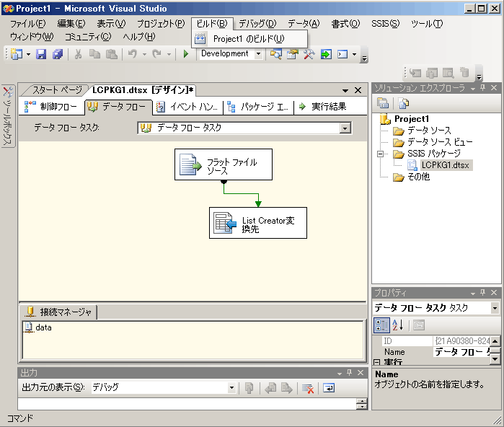
Task: Click the command window toolbar icon
Action: coord(342,54)
